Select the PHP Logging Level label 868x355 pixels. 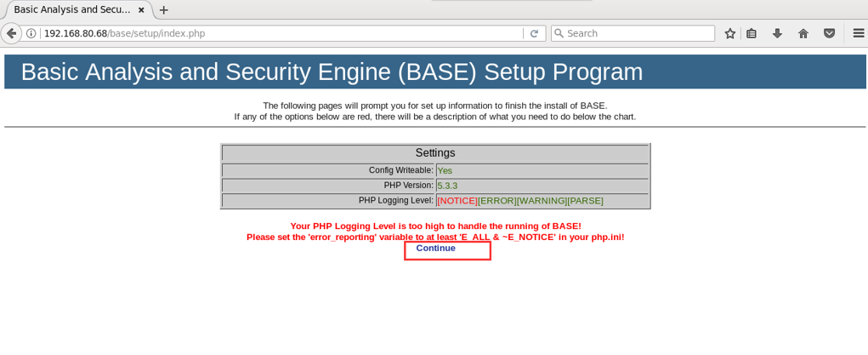[x=396, y=200]
